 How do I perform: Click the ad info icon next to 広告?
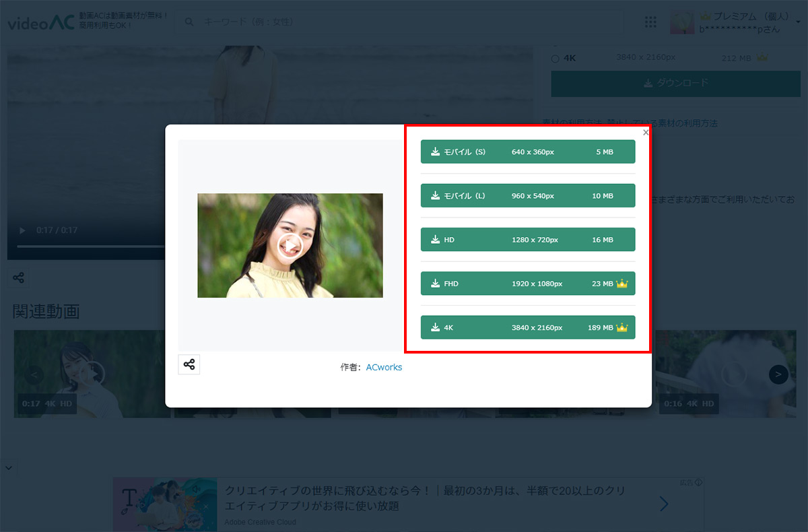tap(699, 482)
